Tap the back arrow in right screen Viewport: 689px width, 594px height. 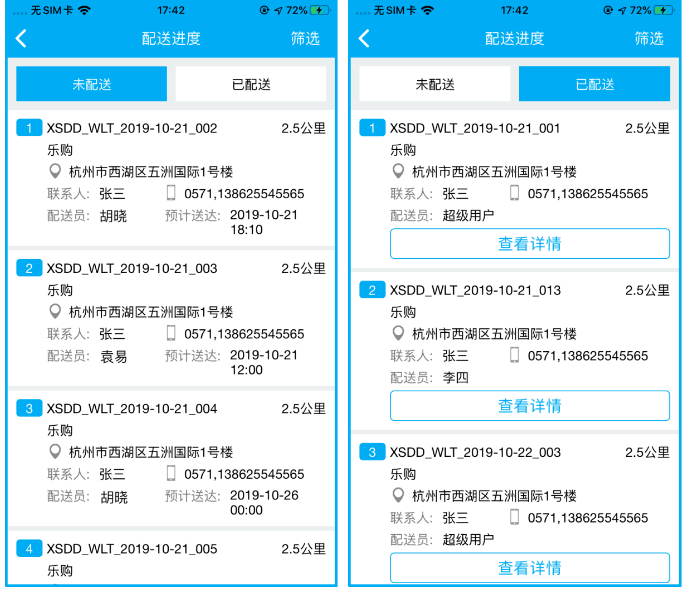[364, 38]
